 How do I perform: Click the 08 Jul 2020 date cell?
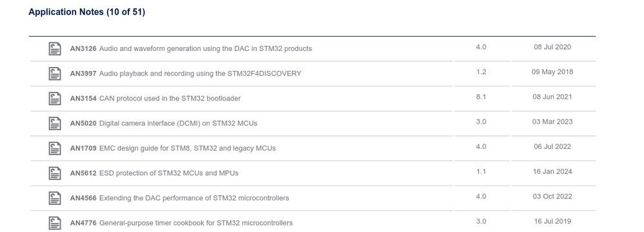[552, 47]
